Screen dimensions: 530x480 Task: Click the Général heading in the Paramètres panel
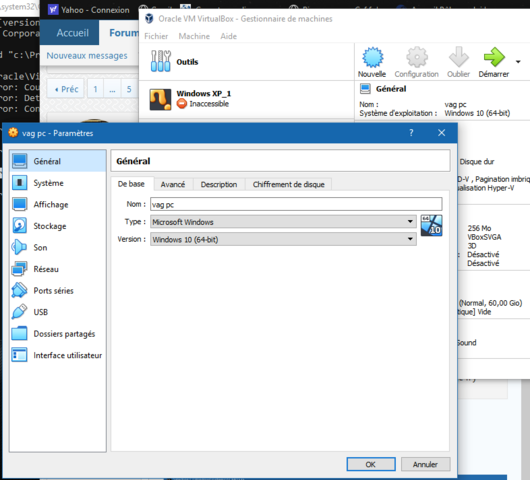click(x=133, y=161)
